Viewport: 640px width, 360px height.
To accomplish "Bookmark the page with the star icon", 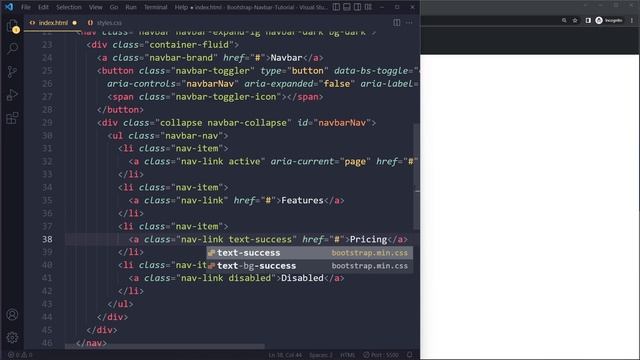I will pos(575,20).
